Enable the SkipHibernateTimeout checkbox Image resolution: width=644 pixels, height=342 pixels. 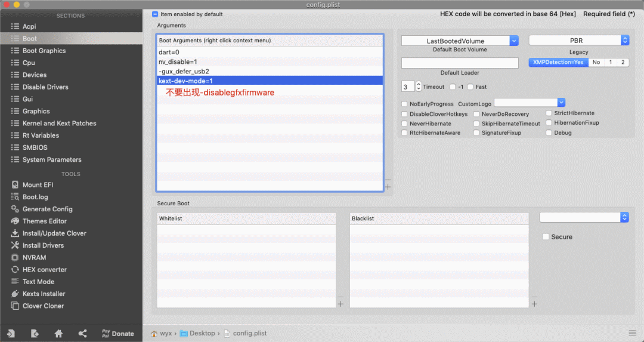coord(476,124)
